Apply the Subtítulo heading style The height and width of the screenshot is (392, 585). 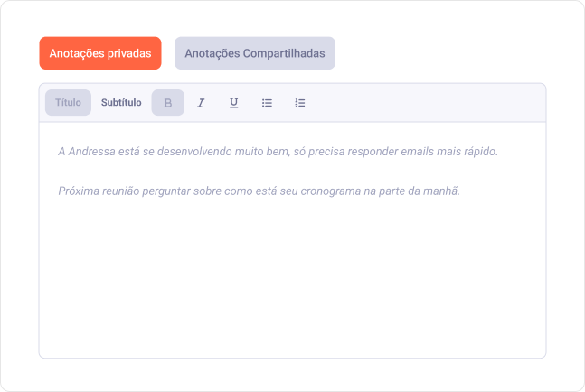tap(121, 102)
